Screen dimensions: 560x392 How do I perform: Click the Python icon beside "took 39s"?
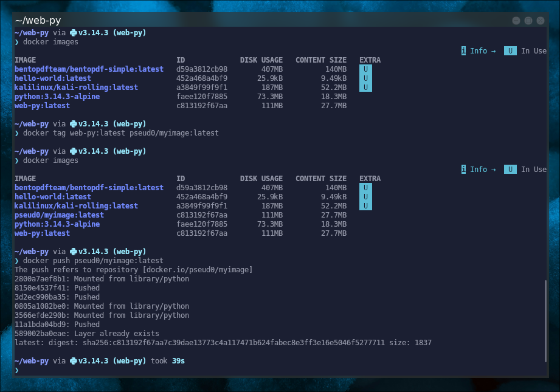click(74, 361)
